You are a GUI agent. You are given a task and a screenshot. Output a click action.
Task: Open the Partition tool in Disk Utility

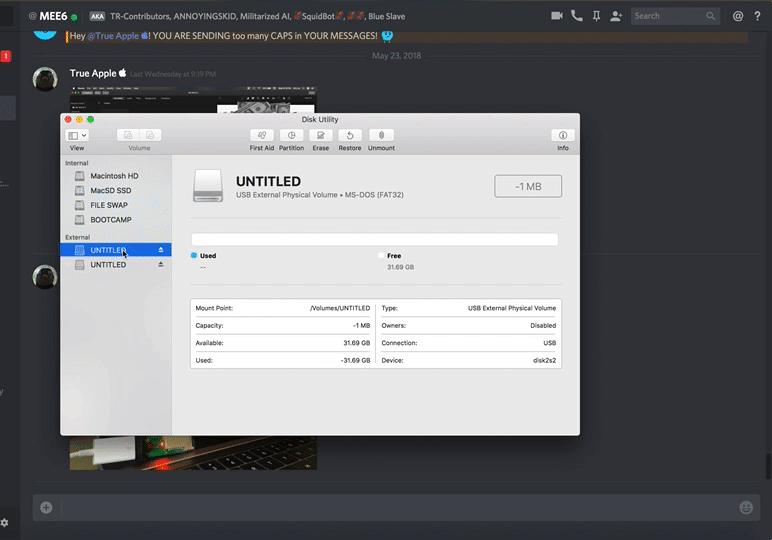pyautogui.click(x=291, y=135)
